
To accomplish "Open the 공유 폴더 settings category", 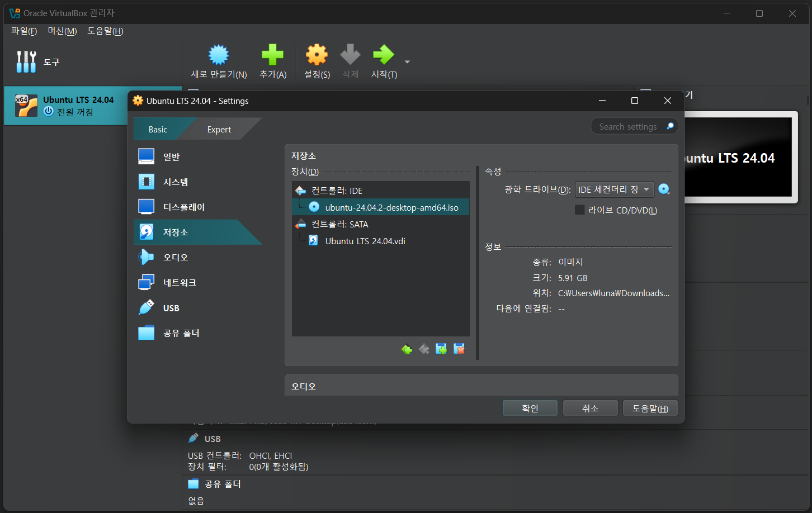I will tap(197, 333).
